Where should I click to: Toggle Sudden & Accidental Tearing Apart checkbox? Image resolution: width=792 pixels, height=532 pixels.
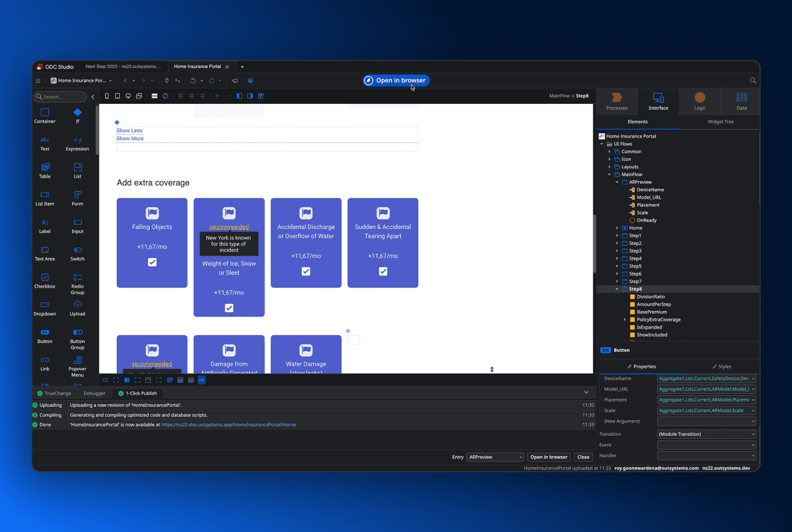coord(383,272)
